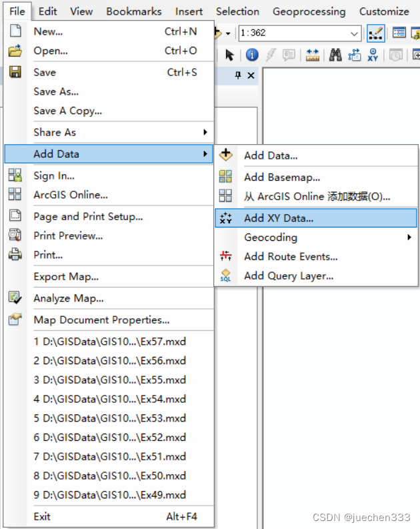Open the Find binoculars tool
This screenshot has height=529, width=420.
point(335,55)
